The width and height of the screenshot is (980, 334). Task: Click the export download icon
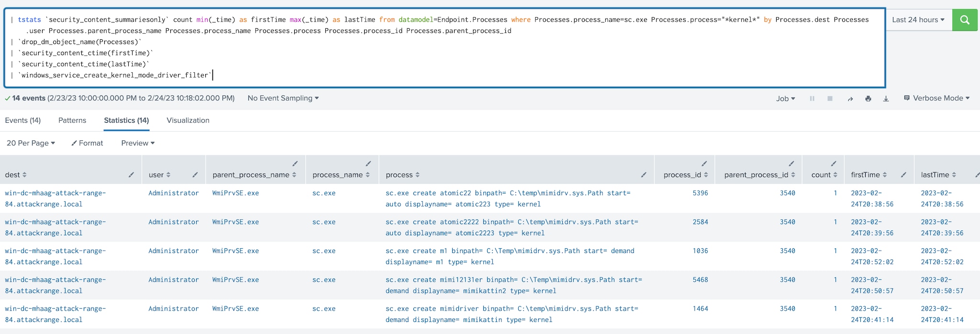pyautogui.click(x=886, y=99)
